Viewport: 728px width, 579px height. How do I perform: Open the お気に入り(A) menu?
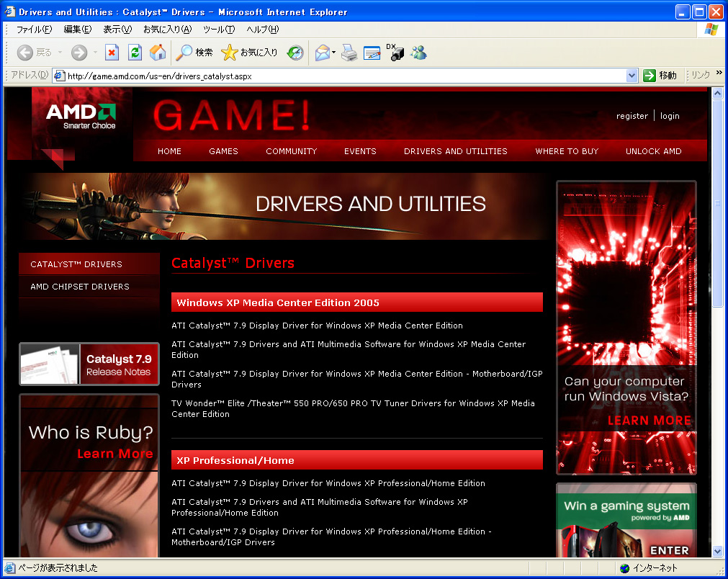(x=167, y=30)
